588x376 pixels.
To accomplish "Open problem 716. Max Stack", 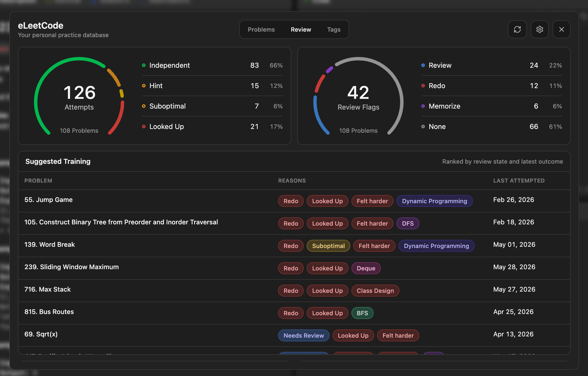I will (x=48, y=289).
